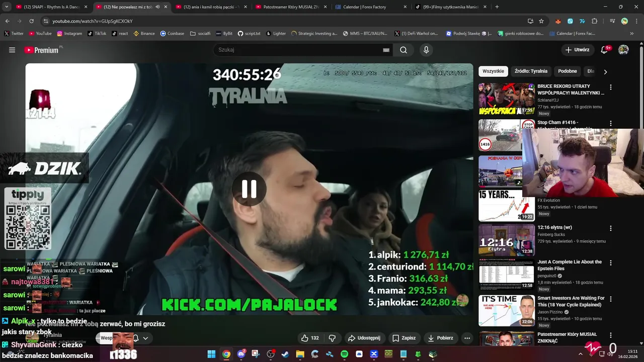The image size is (644, 362).
Task: Save video with Zapisz button
Action: 404,338
